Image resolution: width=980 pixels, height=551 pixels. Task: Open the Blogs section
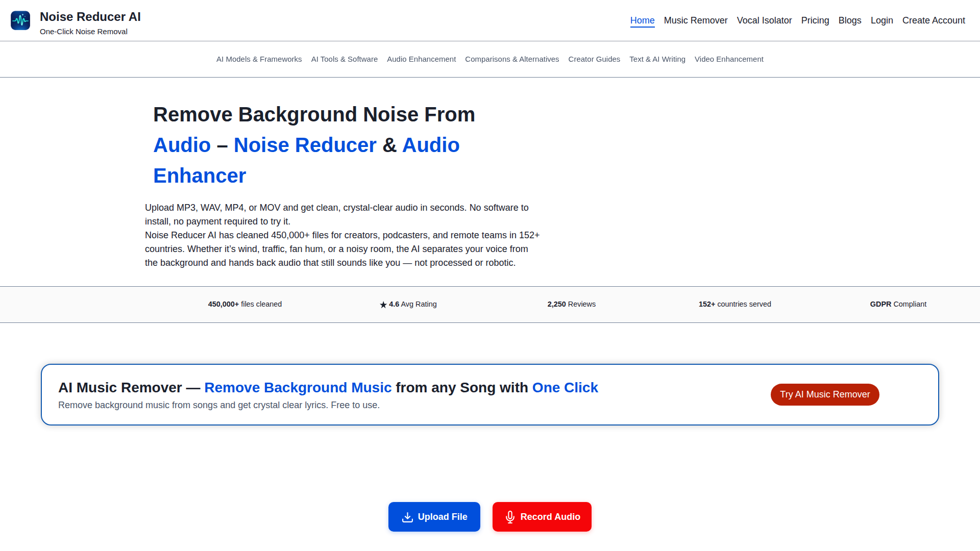coord(850,20)
